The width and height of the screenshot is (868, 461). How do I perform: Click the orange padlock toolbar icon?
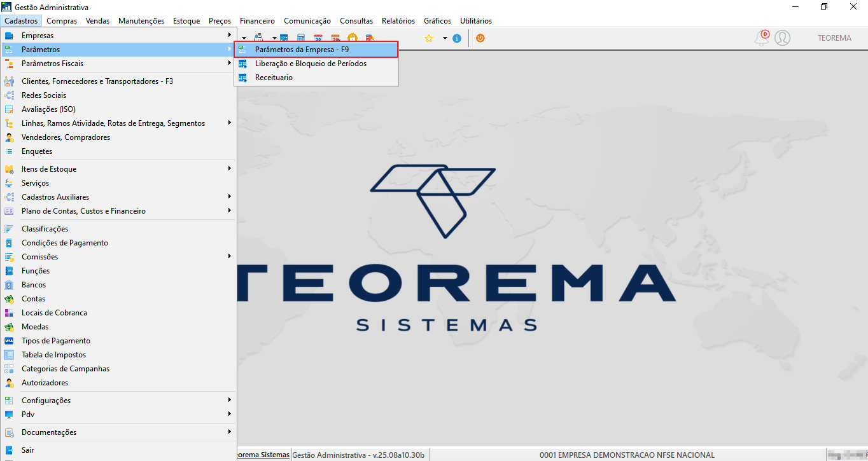353,38
